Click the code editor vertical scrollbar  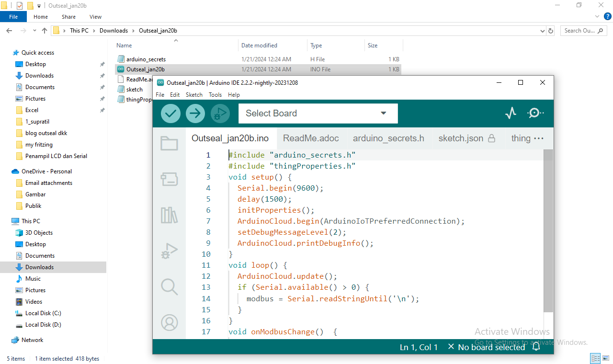[x=548, y=231]
